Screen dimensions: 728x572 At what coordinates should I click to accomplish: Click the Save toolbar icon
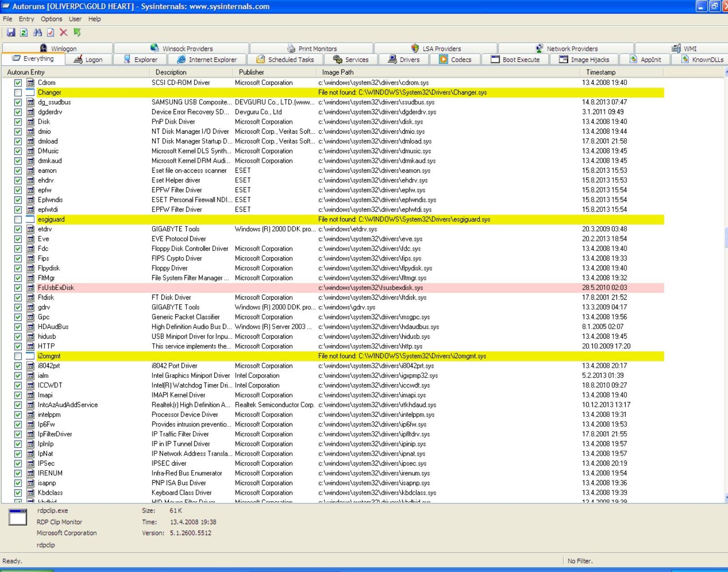click(x=11, y=32)
